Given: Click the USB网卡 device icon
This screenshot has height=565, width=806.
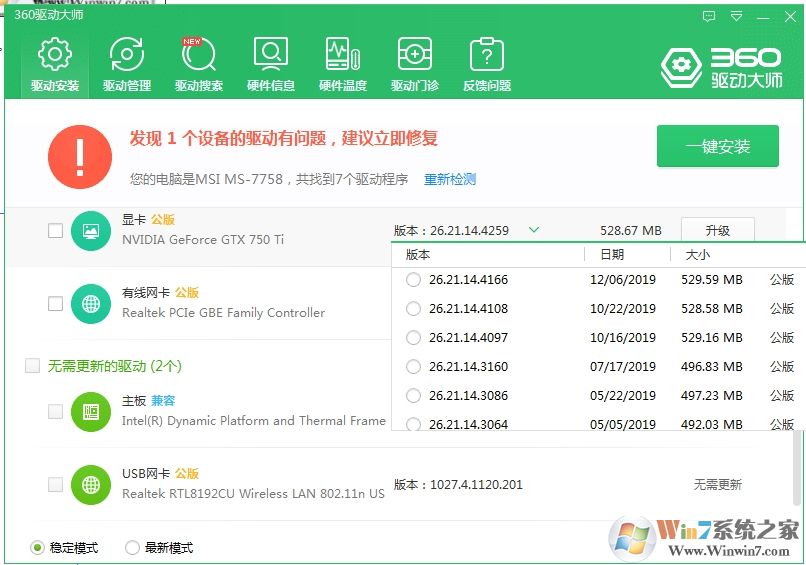Looking at the screenshot, I should (x=91, y=485).
